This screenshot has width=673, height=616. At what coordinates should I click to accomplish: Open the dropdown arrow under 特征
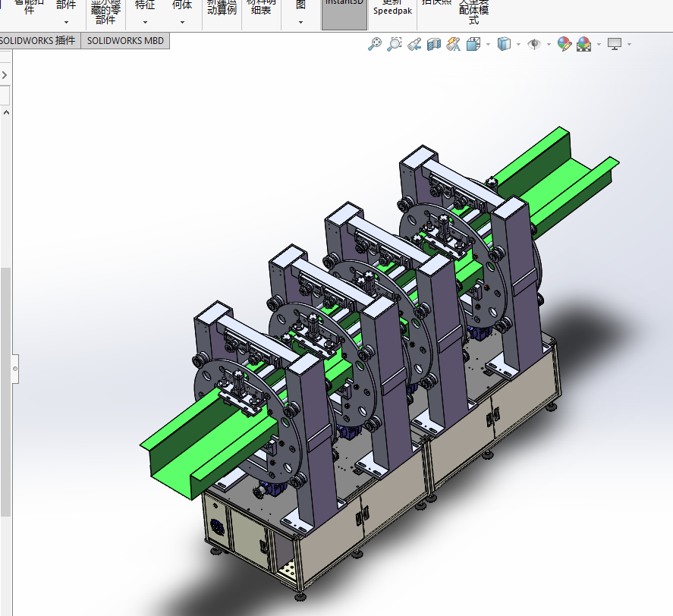(x=145, y=22)
